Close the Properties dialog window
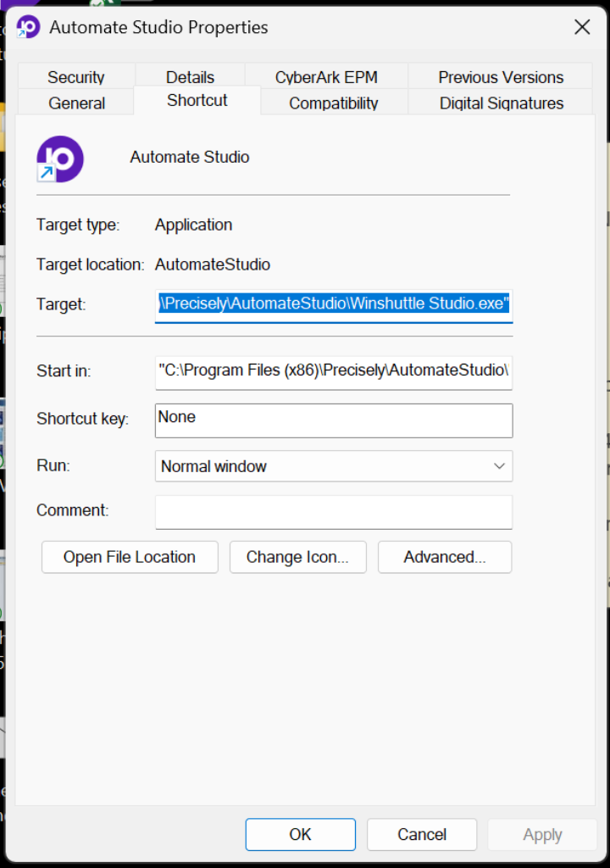610x868 pixels. pyautogui.click(x=582, y=27)
